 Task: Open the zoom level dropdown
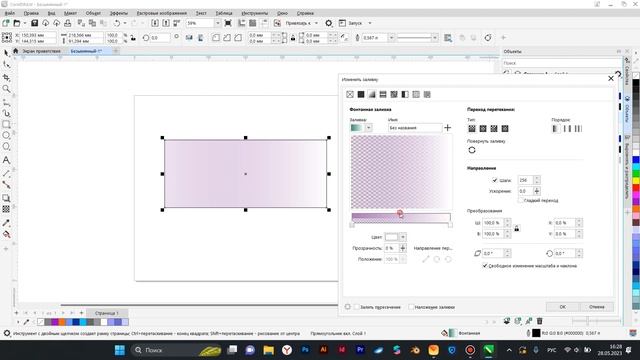pos(217,23)
